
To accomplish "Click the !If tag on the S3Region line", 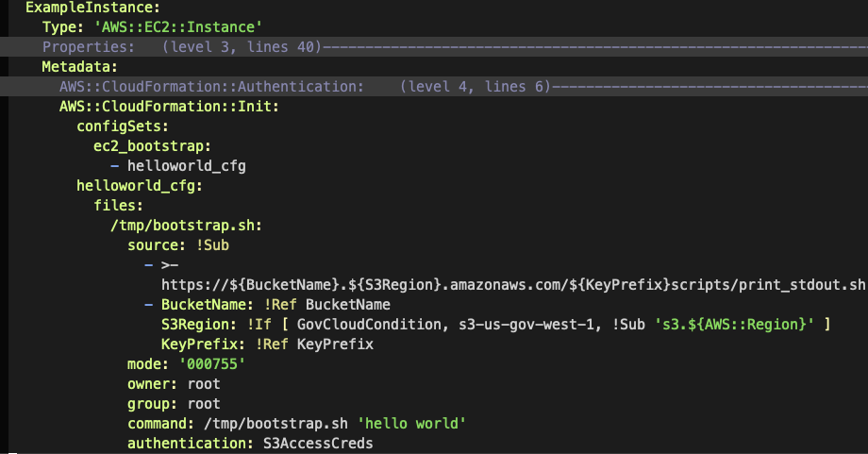I will click(259, 325).
